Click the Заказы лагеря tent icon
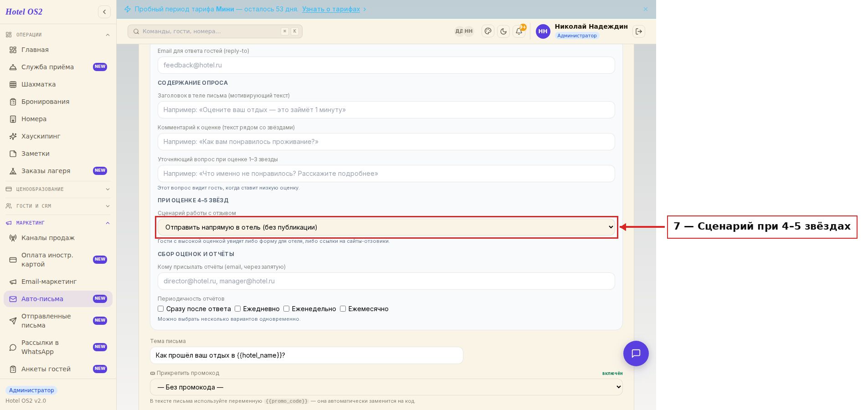 point(13,171)
